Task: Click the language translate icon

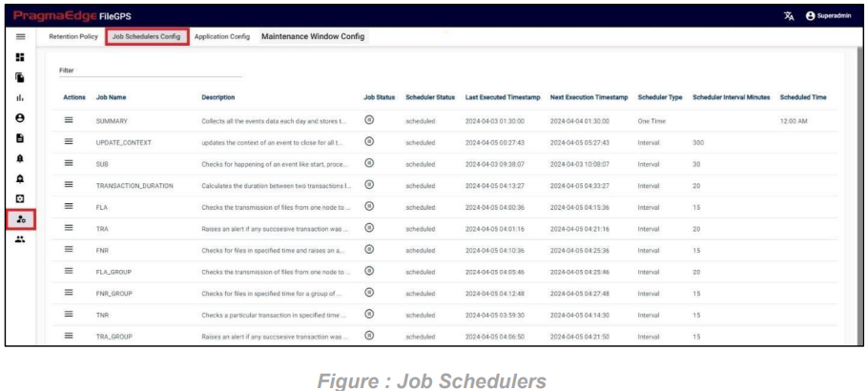Action: point(789,16)
